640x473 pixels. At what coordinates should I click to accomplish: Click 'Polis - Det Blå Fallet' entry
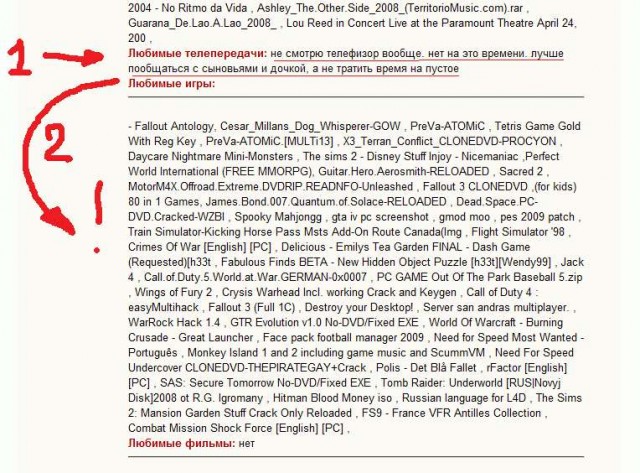426,368
